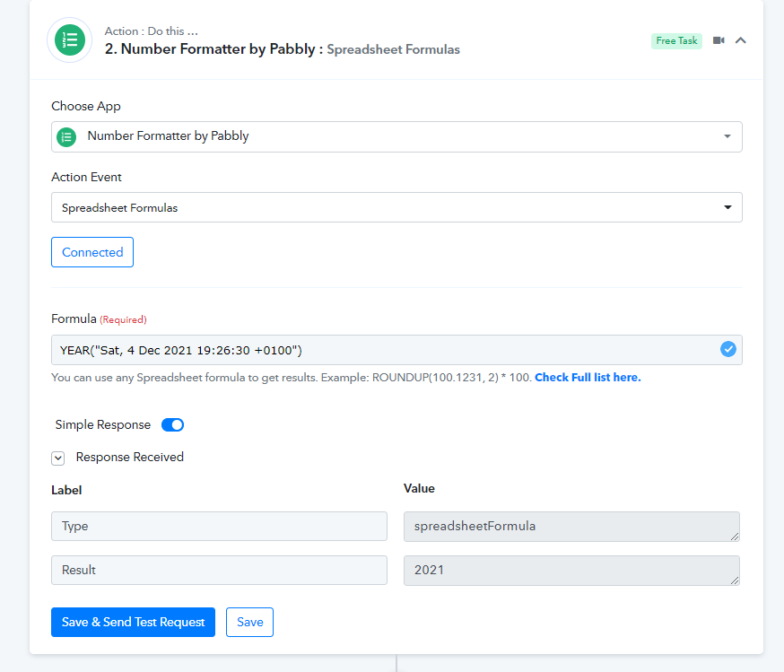Click the Number Formatter app icon in header
This screenshot has width=784, height=672.
point(69,40)
